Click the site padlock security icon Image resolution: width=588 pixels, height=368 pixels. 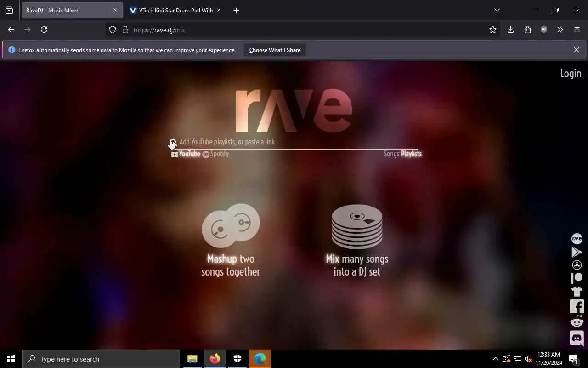click(x=125, y=29)
